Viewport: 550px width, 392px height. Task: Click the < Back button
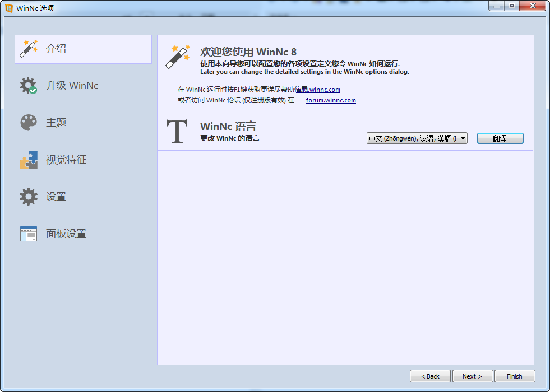430,376
